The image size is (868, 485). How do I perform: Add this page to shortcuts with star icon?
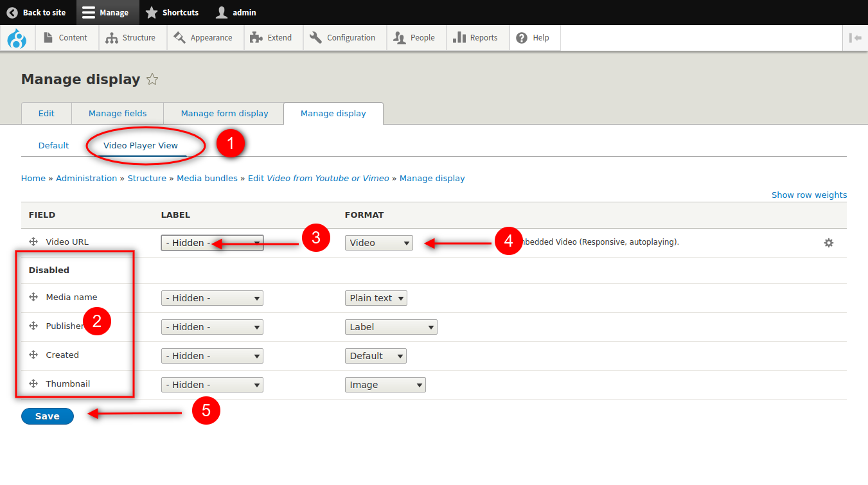pos(152,80)
